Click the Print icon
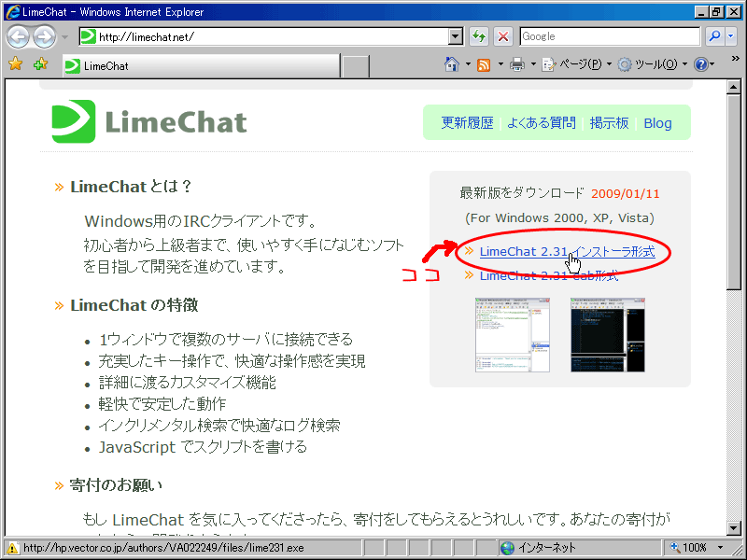Viewport: 747px width, 560px height. coord(517,64)
